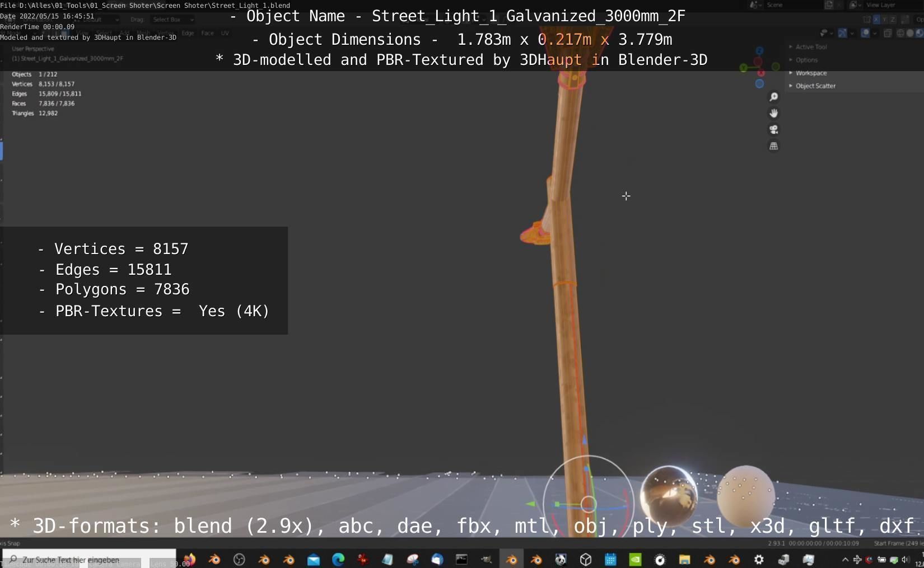Open Windows Settings gear in taskbar

(759, 559)
